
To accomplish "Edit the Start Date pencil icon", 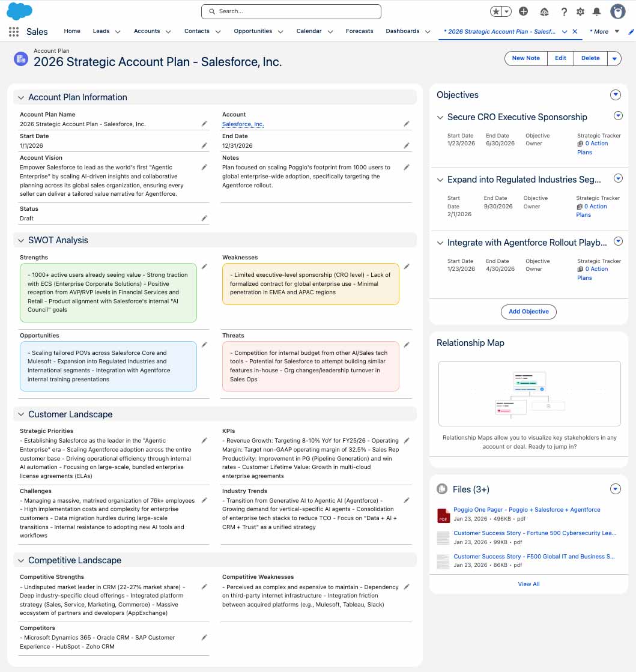I will (204, 146).
